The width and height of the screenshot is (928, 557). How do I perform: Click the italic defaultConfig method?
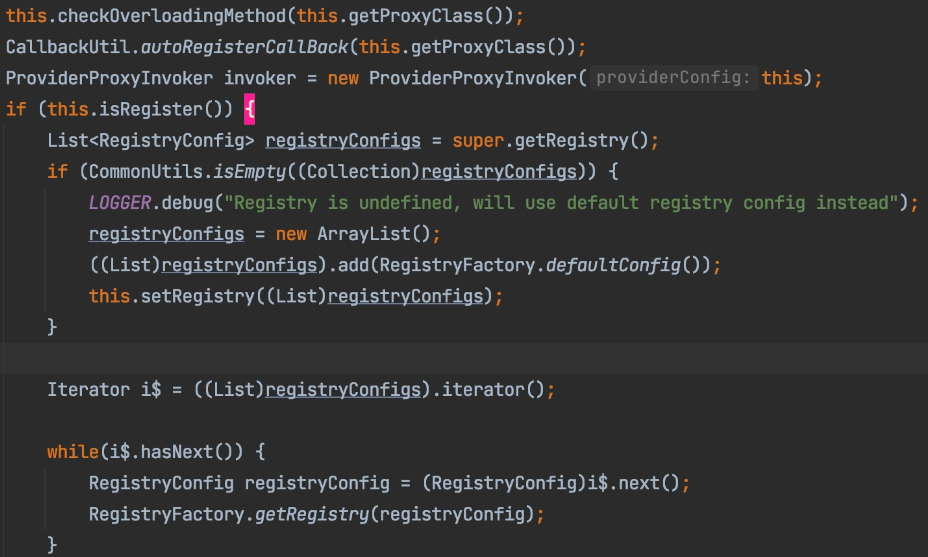pos(613,265)
